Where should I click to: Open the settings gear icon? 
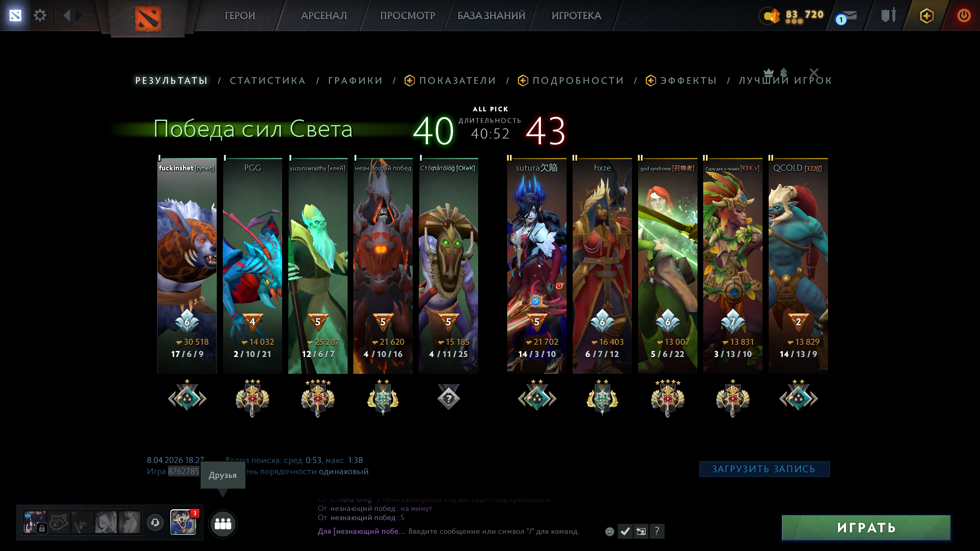(40, 16)
